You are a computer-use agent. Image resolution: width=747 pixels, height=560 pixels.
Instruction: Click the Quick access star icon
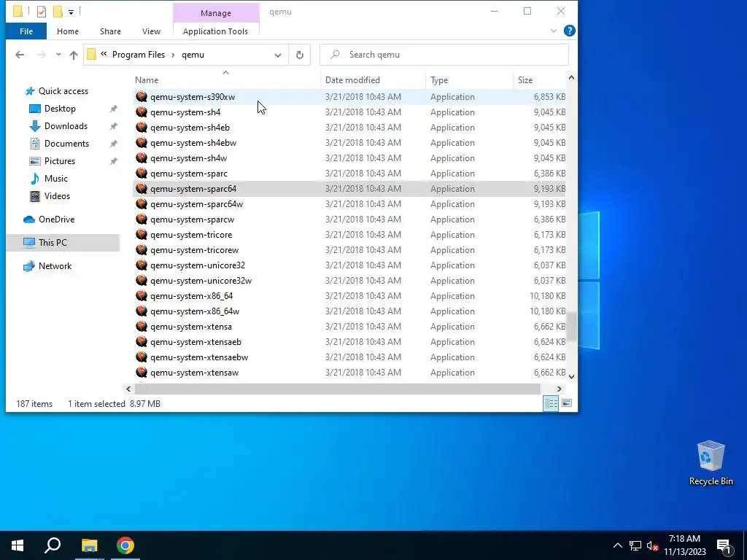pyautogui.click(x=30, y=91)
